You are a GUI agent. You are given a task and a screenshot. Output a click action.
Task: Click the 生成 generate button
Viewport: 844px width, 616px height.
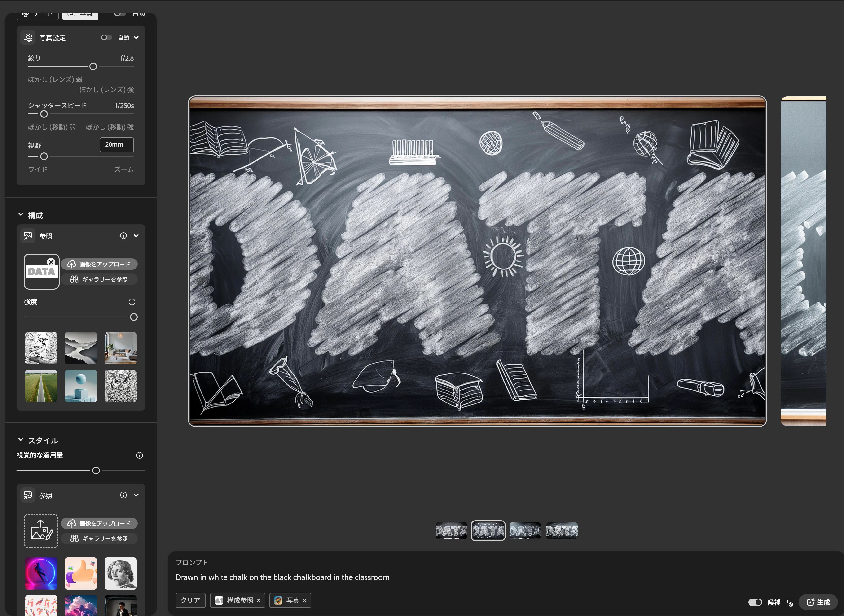[x=818, y=602]
